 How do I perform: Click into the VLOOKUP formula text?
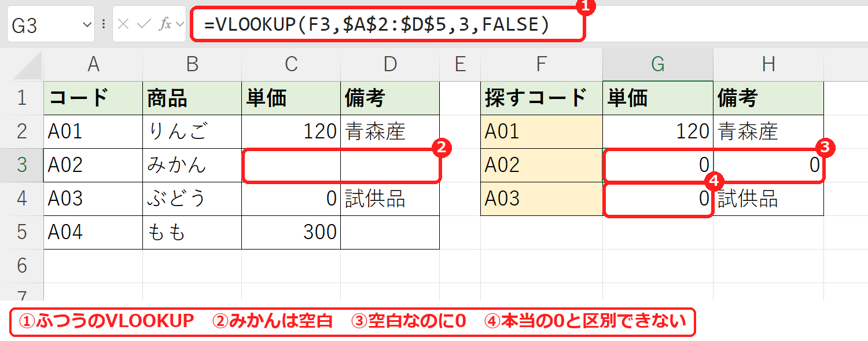[x=377, y=24]
